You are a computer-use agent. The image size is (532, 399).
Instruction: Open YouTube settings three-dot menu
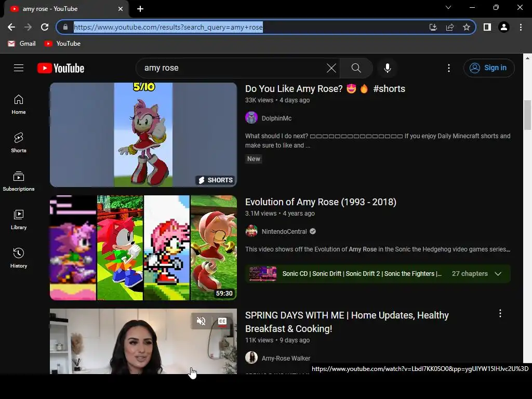click(x=448, y=68)
